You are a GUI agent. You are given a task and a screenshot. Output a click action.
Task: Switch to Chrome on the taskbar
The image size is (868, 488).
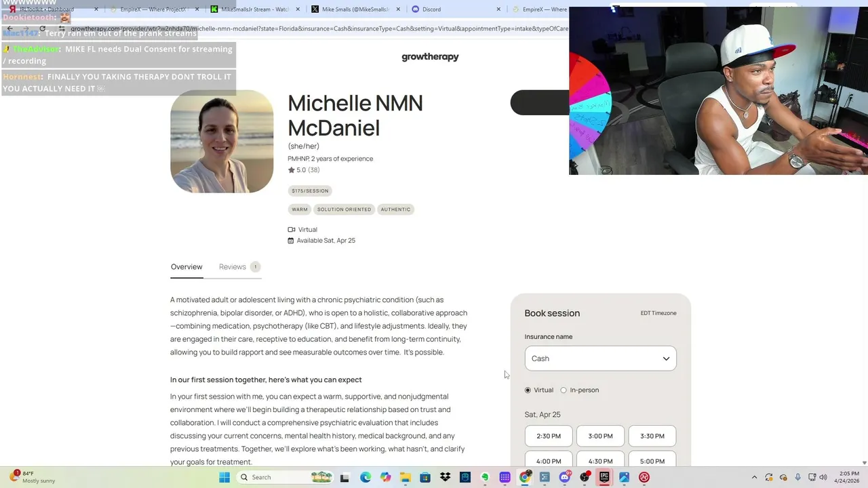pos(525,477)
